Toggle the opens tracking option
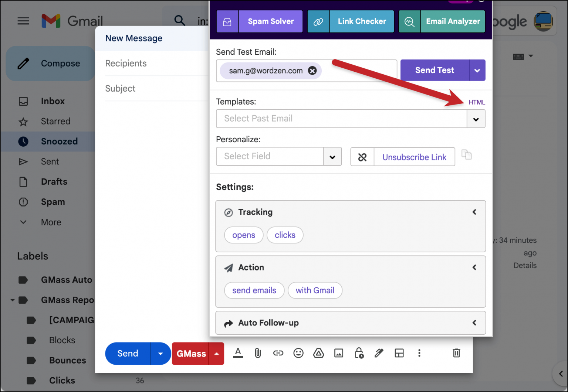The height and width of the screenshot is (392, 568). tap(244, 235)
